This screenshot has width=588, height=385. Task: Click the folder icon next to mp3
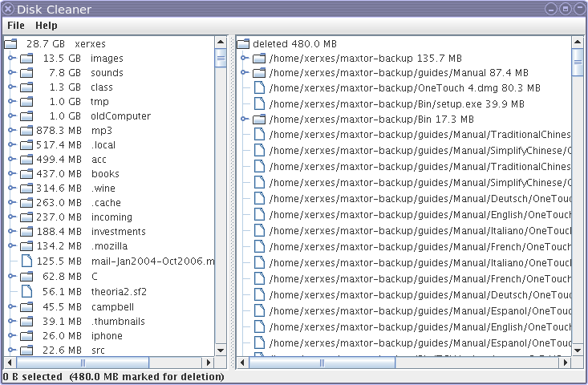coord(26,131)
